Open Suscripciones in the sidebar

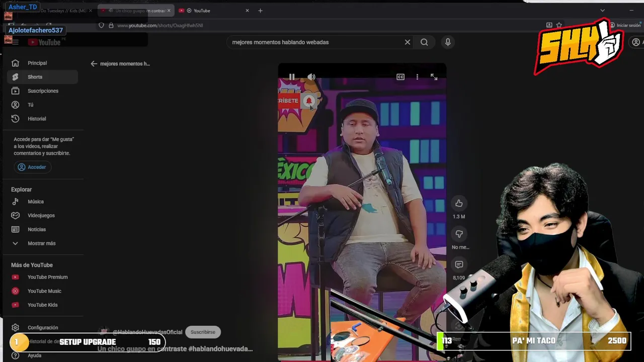coord(42,91)
